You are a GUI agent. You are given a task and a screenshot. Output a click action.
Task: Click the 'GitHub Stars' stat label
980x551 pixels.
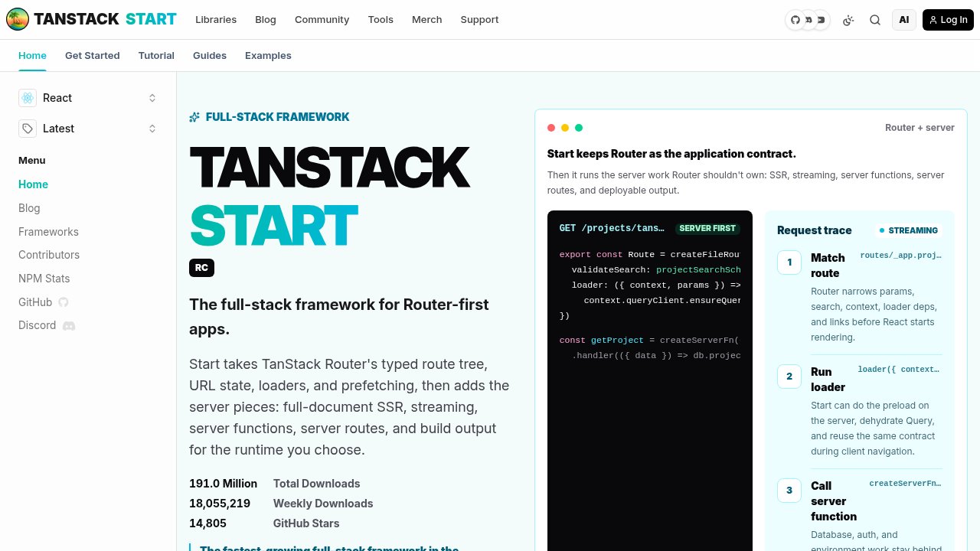306,523
